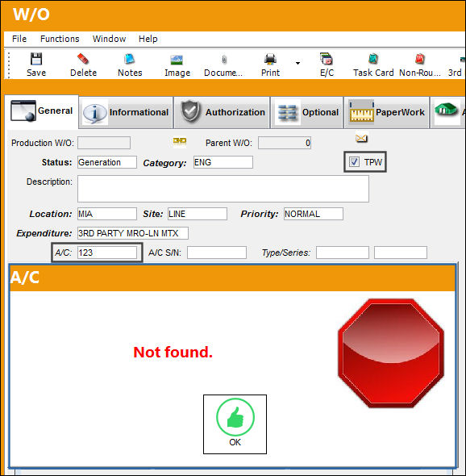Click the OK thumbs-up button
The height and width of the screenshot is (476, 466).
235,424
